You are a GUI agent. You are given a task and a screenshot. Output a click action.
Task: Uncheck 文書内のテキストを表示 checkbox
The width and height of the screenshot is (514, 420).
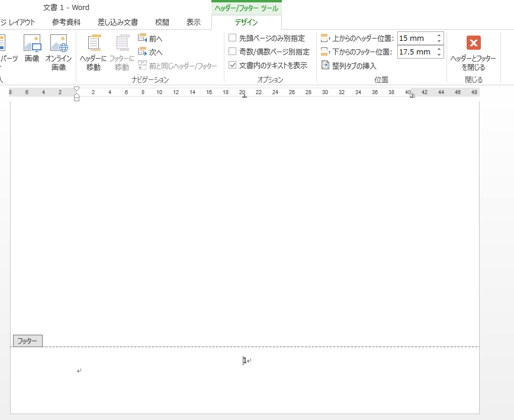click(232, 65)
